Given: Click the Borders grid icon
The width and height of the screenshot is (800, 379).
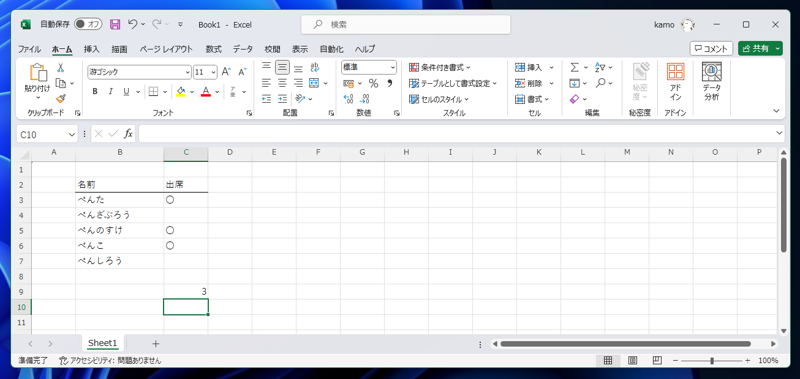Looking at the screenshot, I should [153, 92].
